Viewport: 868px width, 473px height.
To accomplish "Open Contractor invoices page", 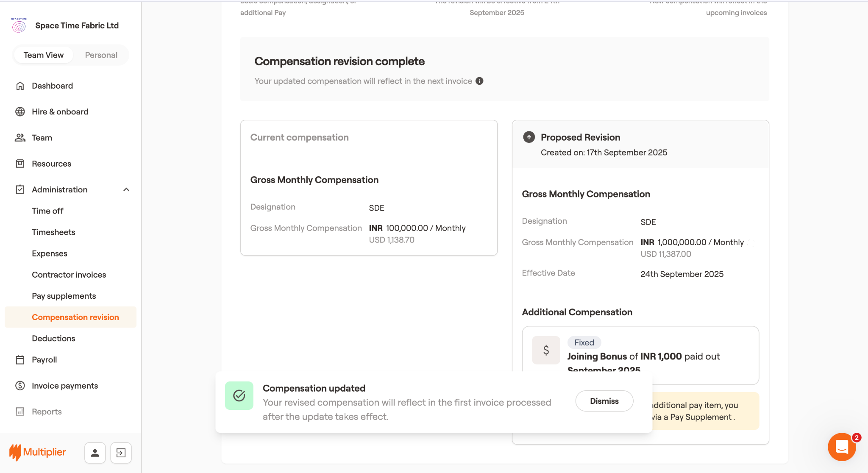I will [69, 275].
